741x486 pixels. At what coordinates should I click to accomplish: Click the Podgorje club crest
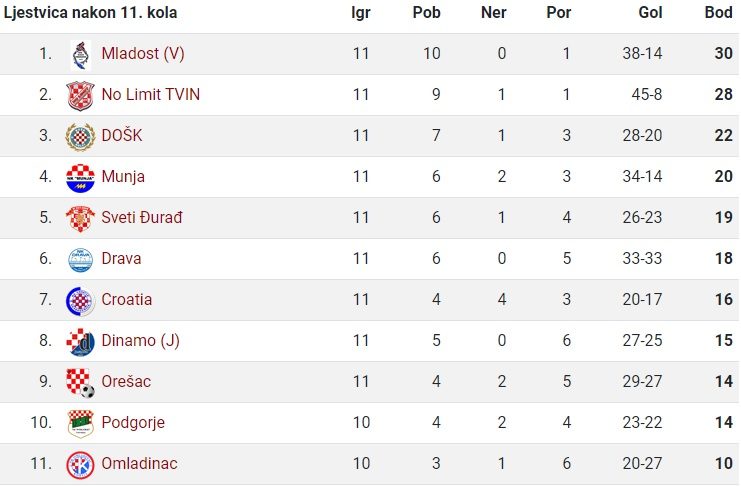pos(80,424)
